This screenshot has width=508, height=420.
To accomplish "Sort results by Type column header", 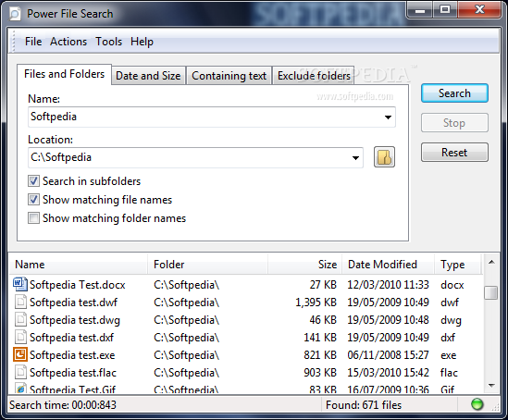I will coord(458,265).
